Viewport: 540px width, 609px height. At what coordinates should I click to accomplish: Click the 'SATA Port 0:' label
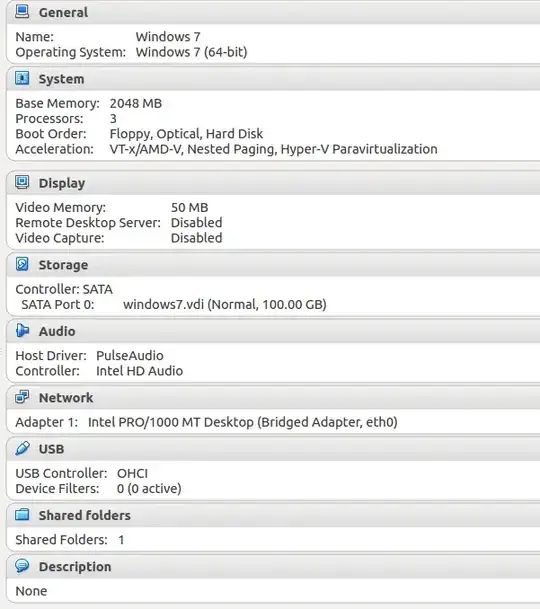coord(58,304)
